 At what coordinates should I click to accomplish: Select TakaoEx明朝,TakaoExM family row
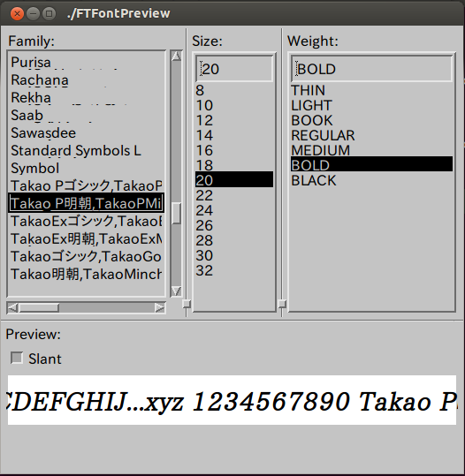pyautogui.click(x=87, y=238)
